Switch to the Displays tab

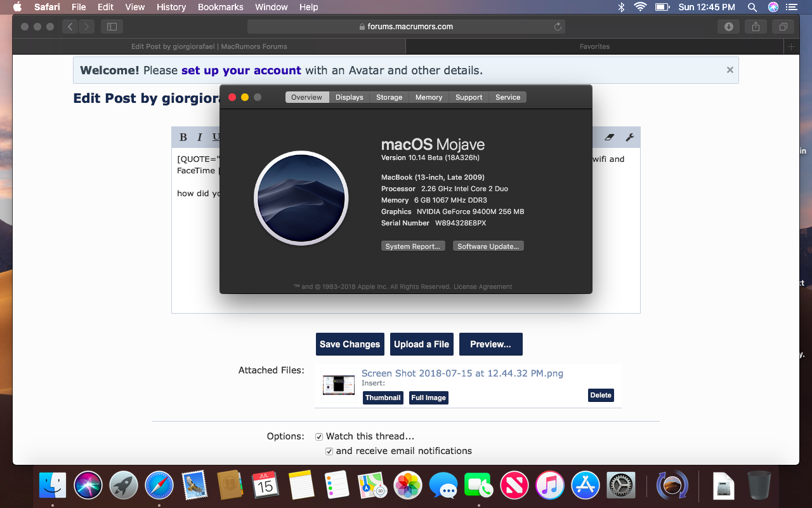pyautogui.click(x=350, y=97)
